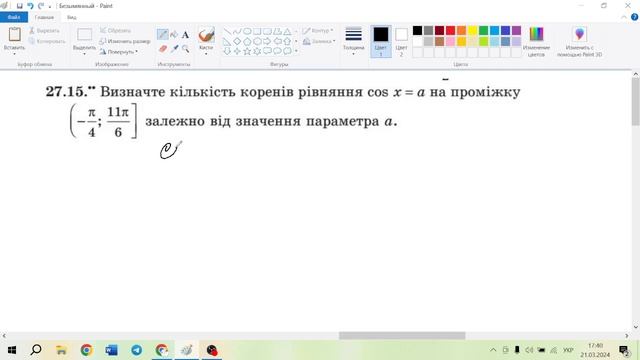The image size is (640, 360).
Task: Expand the Brushes (Кисти) dropdown arrow
Action: point(206,54)
